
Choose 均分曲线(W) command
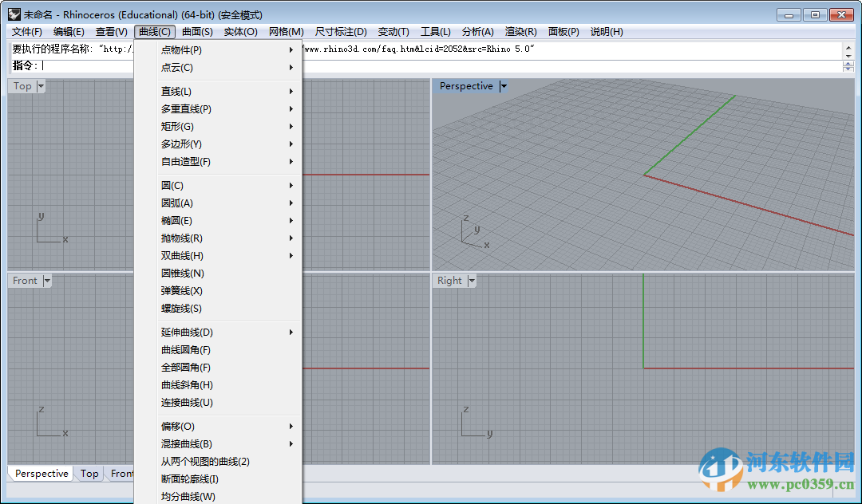pos(218,496)
